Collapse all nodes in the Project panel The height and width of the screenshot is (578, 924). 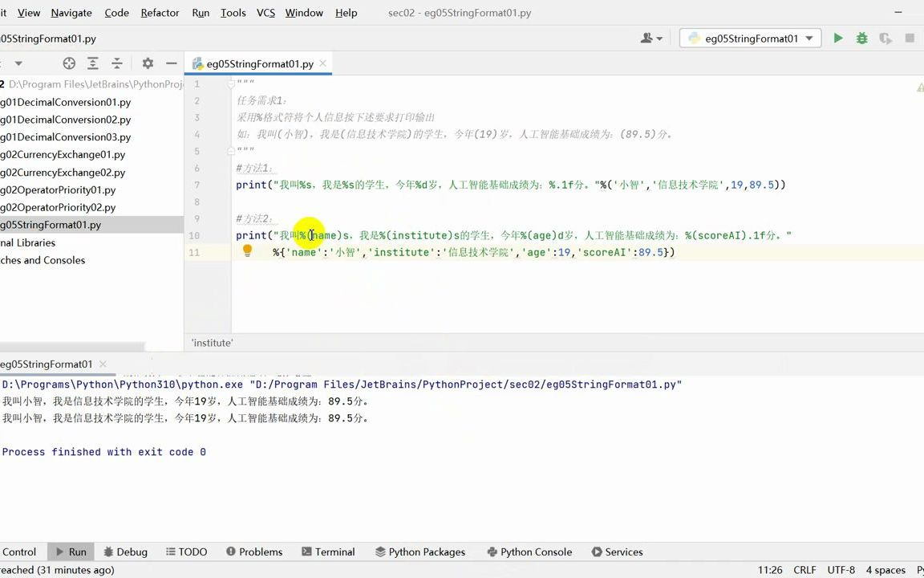pyautogui.click(x=117, y=63)
